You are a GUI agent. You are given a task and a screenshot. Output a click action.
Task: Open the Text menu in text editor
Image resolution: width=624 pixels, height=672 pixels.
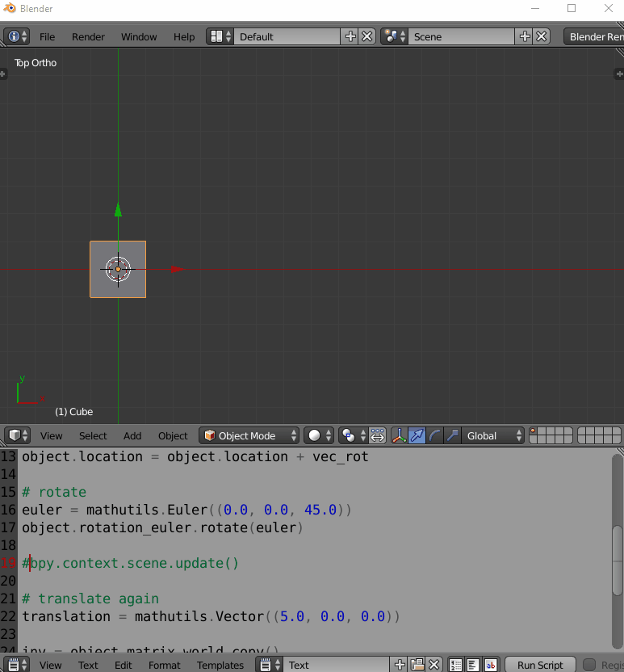[x=88, y=666]
